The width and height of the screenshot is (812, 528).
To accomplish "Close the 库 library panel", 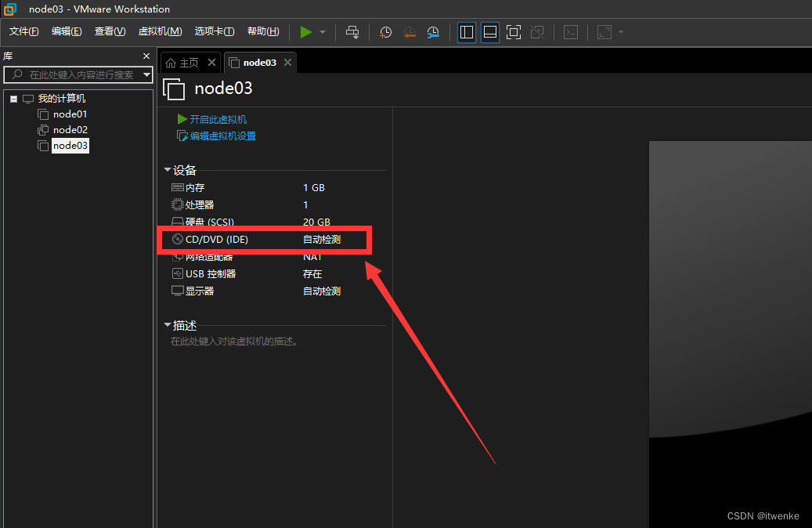I will point(146,56).
